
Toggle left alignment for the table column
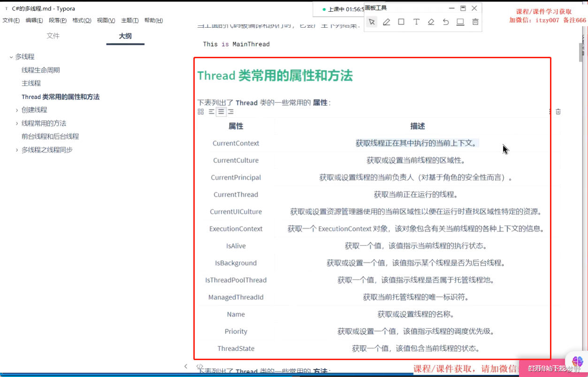coord(211,111)
